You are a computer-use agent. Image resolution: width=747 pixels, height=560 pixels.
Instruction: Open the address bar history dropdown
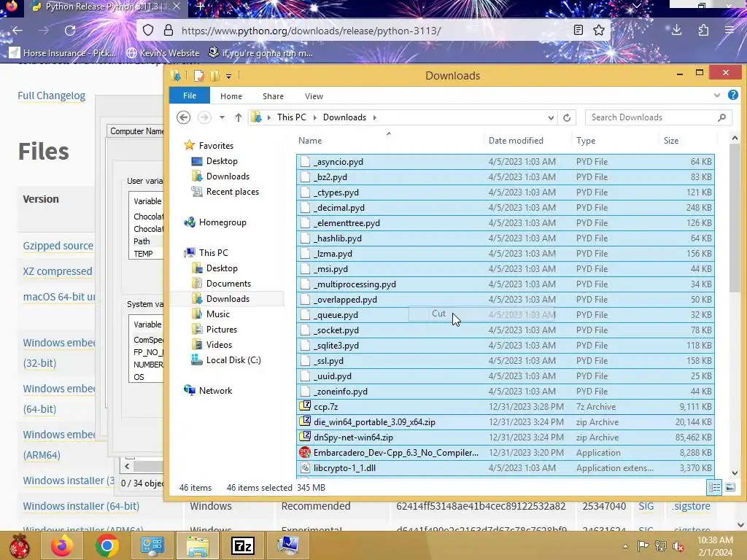(x=551, y=117)
